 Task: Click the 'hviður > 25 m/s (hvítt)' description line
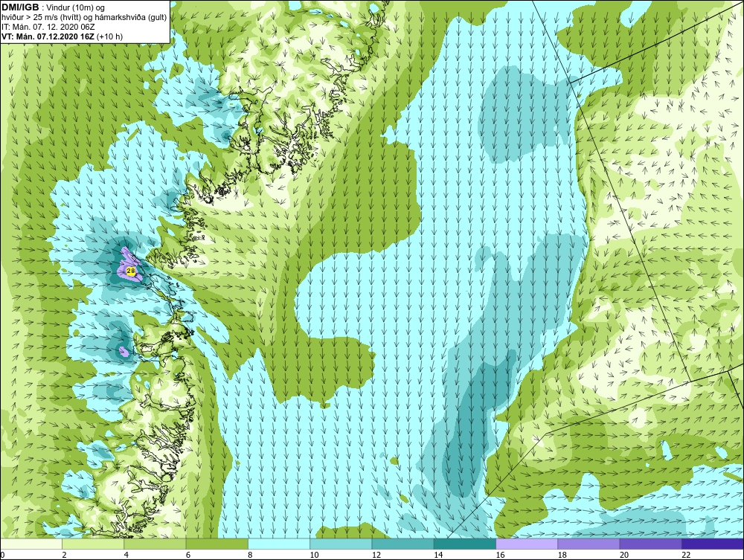(85, 18)
